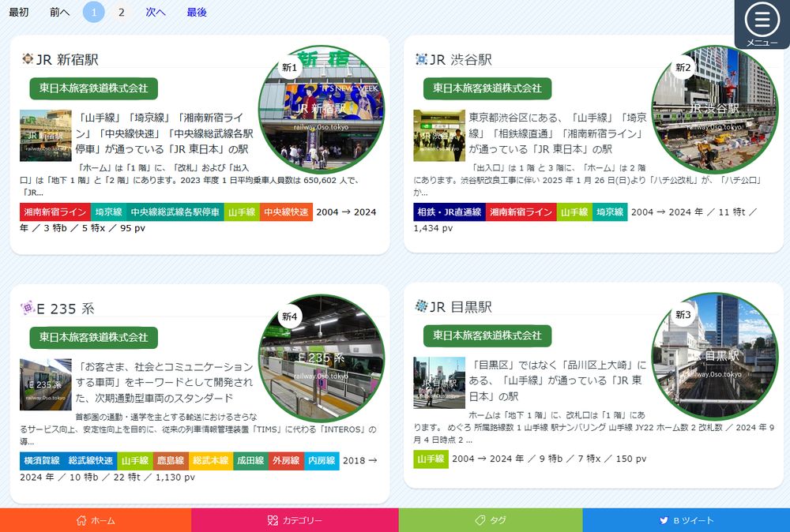Open the JR 目黒駅 article title

[461, 306]
